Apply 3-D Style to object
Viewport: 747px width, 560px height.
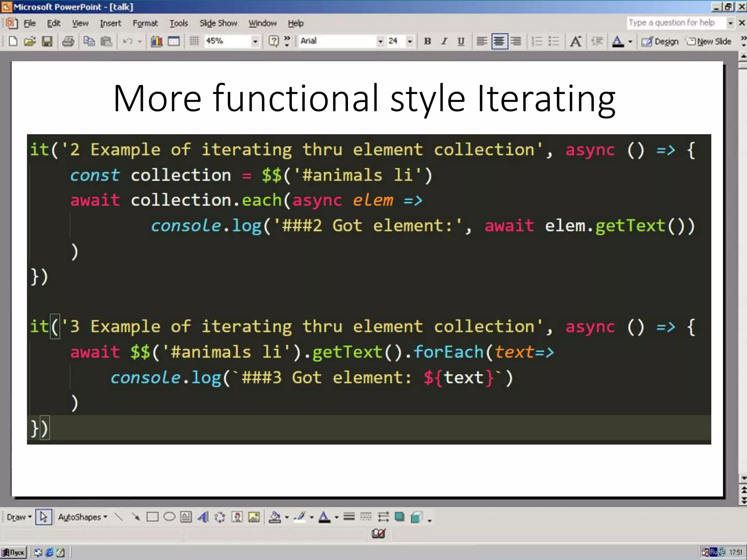(417, 517)
